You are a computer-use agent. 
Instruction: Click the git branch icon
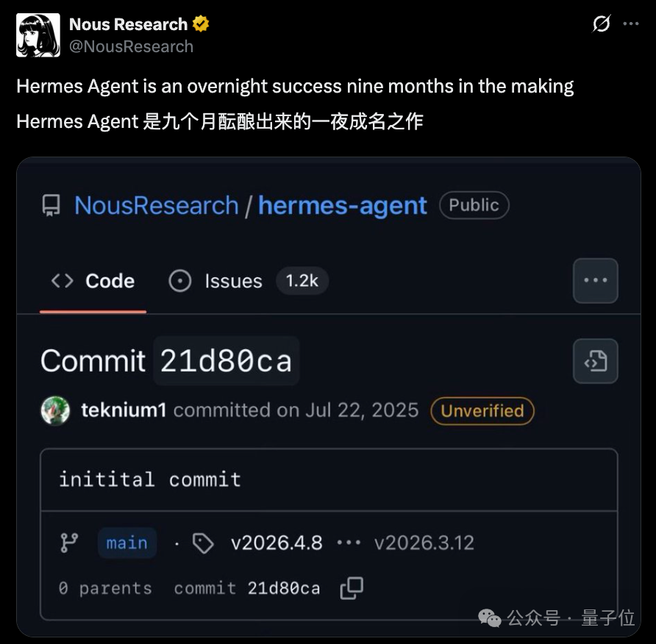pyautogui.click(x=69, y=543)
